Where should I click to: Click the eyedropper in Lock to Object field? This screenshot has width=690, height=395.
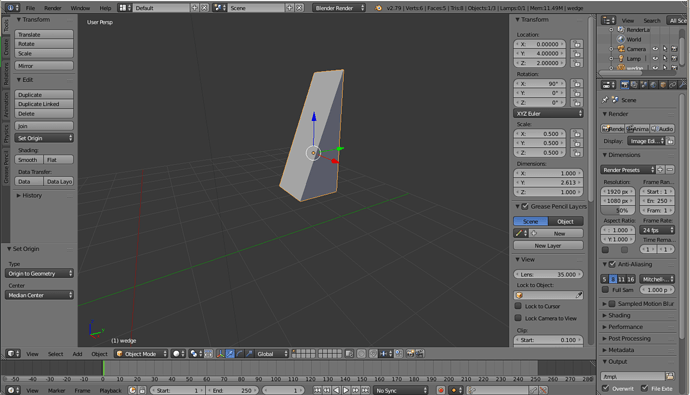579,295
